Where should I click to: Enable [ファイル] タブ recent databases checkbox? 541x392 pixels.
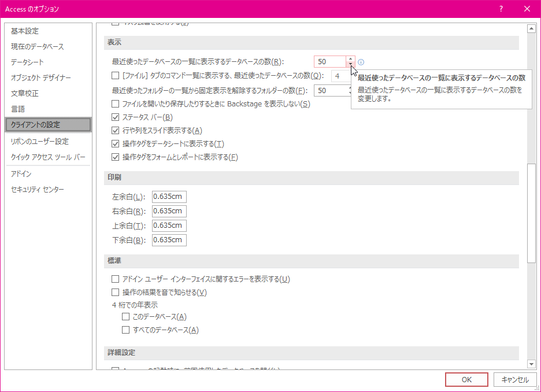[115, 76]
